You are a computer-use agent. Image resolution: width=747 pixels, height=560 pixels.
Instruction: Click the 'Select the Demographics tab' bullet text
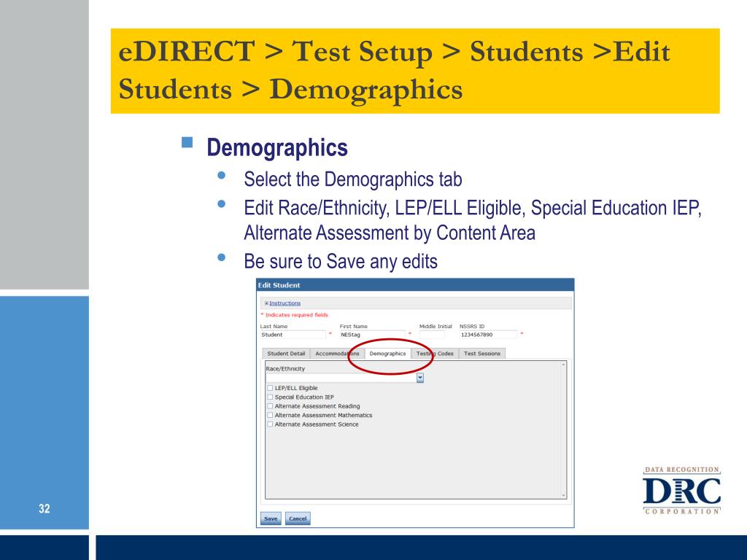point(353,179)
